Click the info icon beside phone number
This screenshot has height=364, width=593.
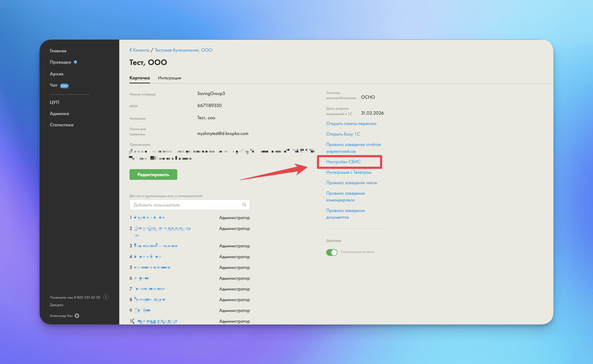(106, 297)
